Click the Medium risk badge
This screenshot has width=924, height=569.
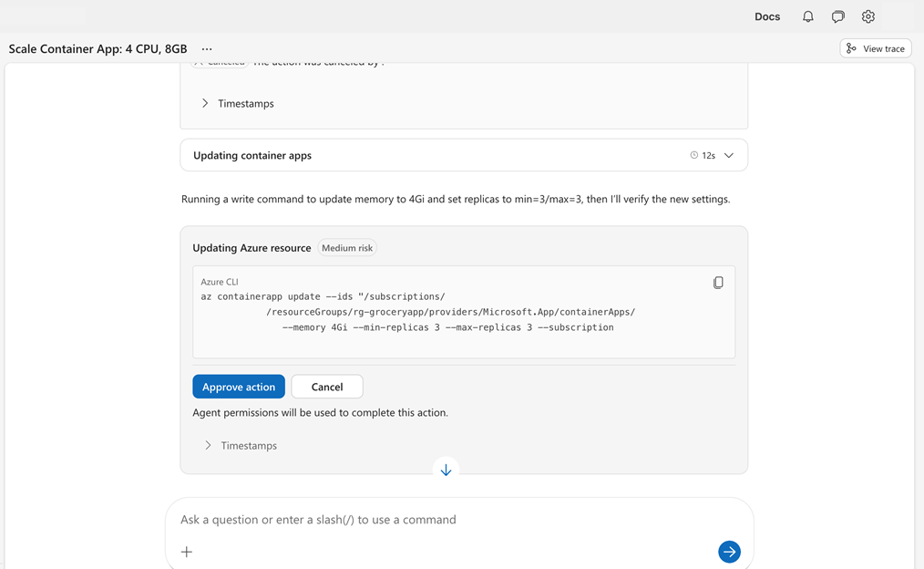(x=347, y=247)
